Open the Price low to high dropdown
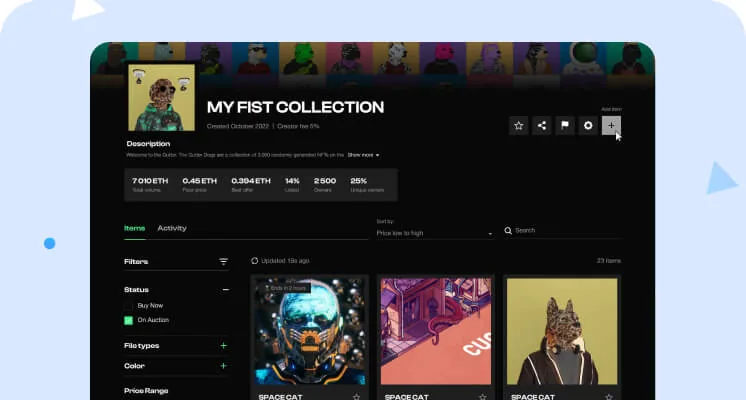746x400 pixels. (x=434, y=233)
